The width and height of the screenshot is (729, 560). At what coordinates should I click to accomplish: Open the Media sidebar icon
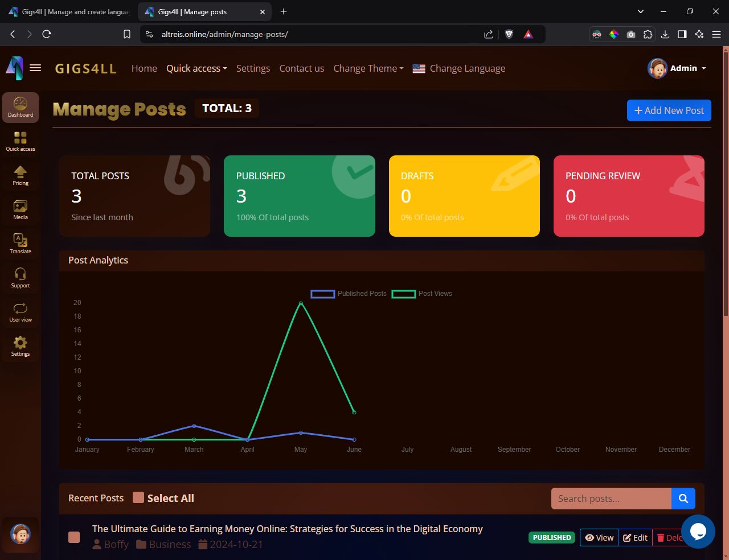tap(21, 209)
